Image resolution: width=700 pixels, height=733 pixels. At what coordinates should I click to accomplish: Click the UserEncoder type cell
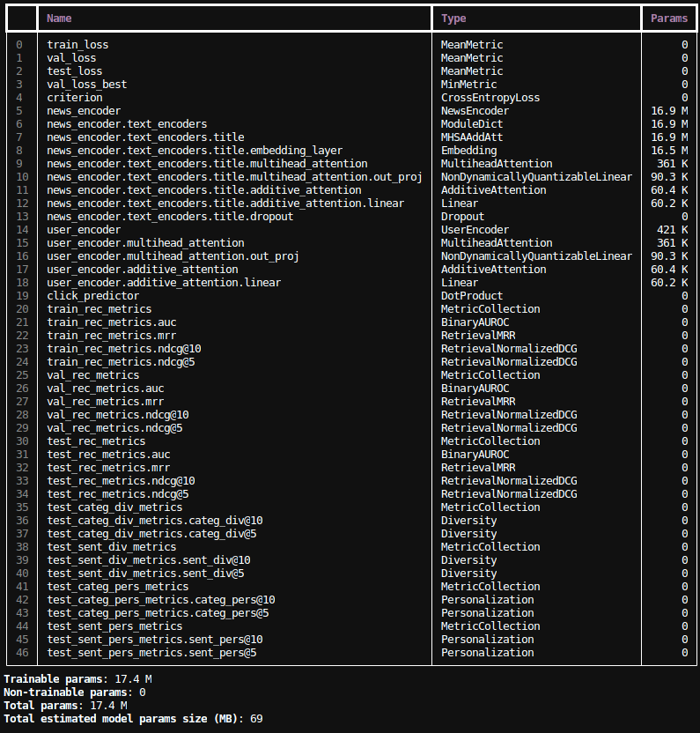pyautogui.click(x=475, y=230)
